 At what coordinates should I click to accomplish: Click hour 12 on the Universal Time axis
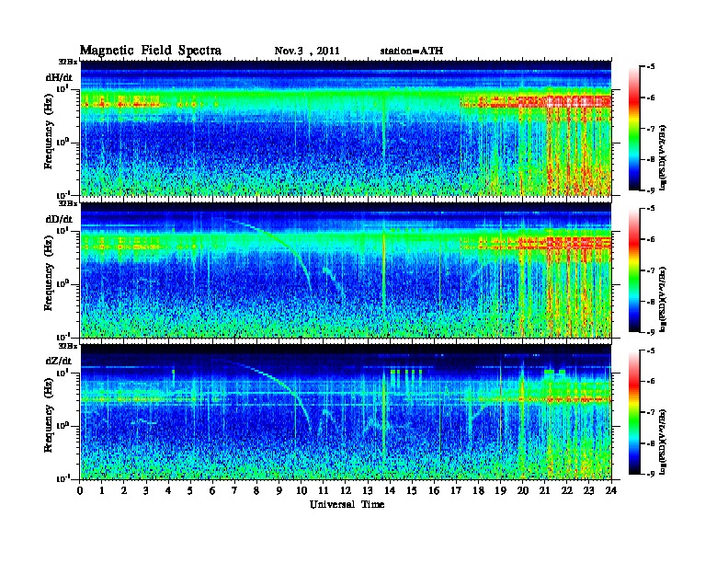[x=346, y=490]
